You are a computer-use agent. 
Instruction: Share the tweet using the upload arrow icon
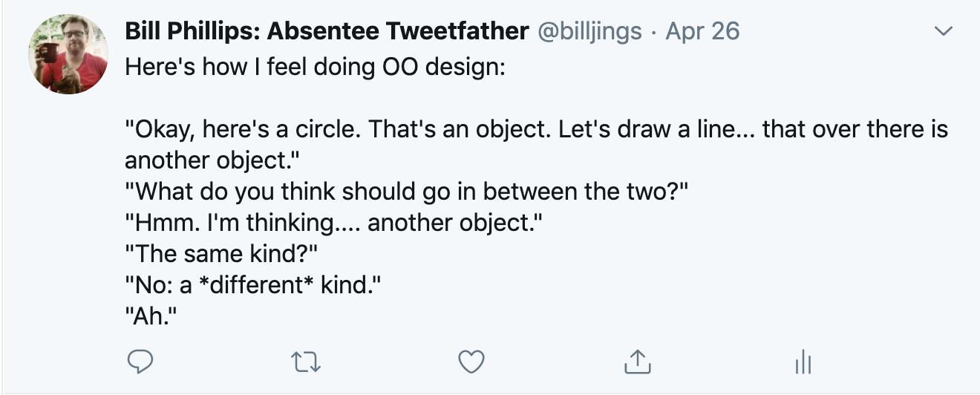tap(636, 362)
